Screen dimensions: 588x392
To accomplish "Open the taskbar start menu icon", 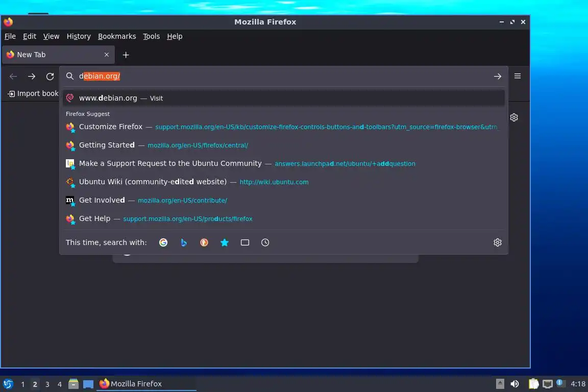I will (x=8, y=384).
